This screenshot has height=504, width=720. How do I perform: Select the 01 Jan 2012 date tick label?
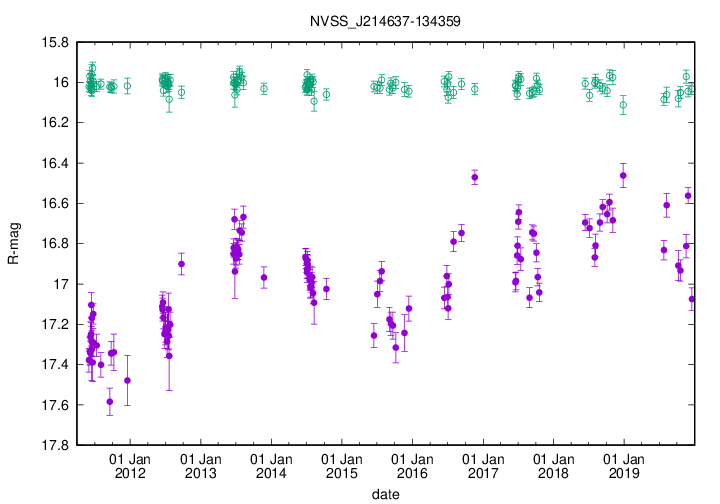pyautogui.click(x=129, y=465)
